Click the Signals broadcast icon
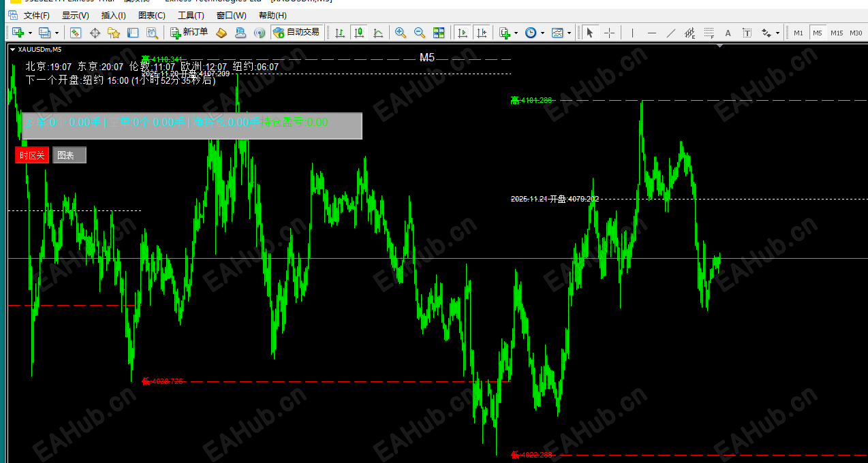This screenshot has width=868, height=463. pyautogui.click(x=259, y=32)
